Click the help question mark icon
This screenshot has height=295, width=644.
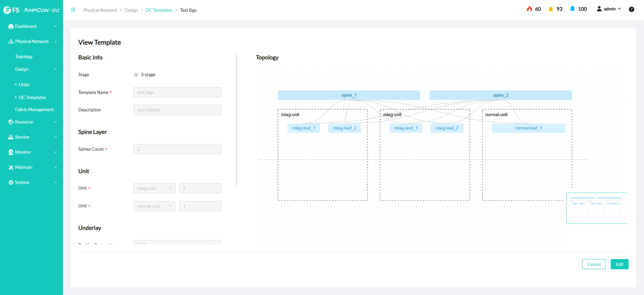(x=631, y=9)
